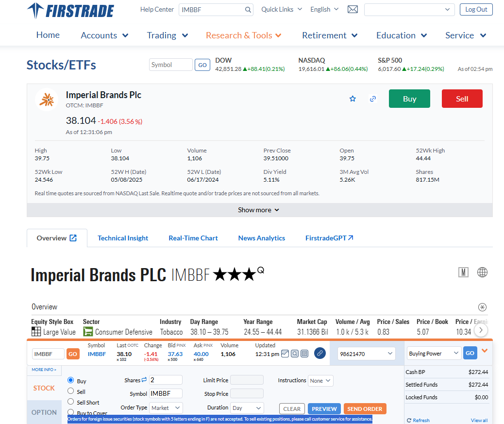Viewport: 504px width, 424px height.
Task: Open the Buying Power dropdown
Action: click(x=434, y=353)
